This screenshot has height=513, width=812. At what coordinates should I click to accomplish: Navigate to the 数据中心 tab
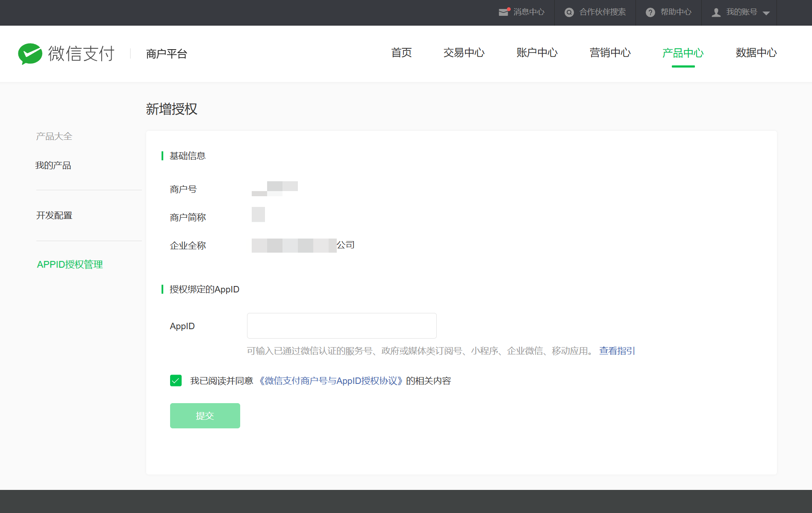[x=756, y=53]
